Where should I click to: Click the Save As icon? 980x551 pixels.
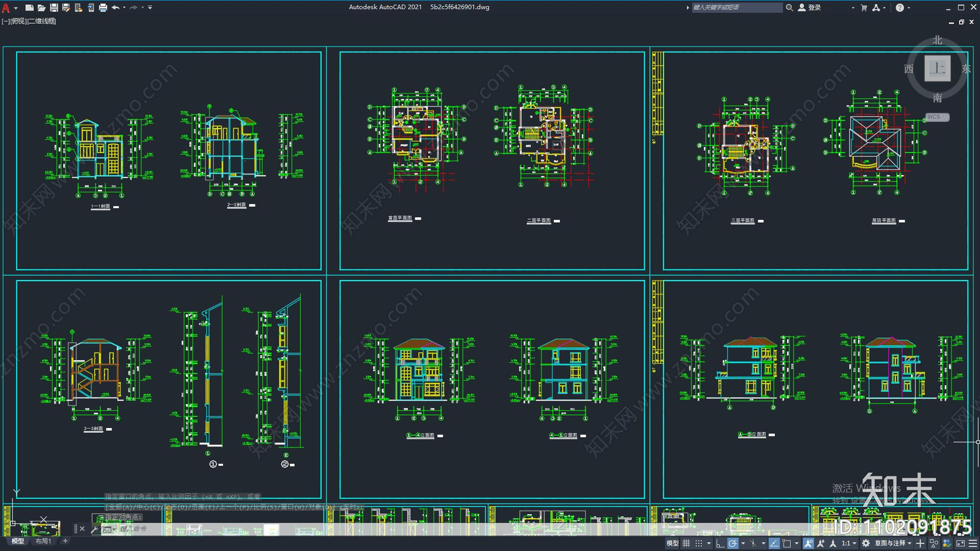(66, 7)
